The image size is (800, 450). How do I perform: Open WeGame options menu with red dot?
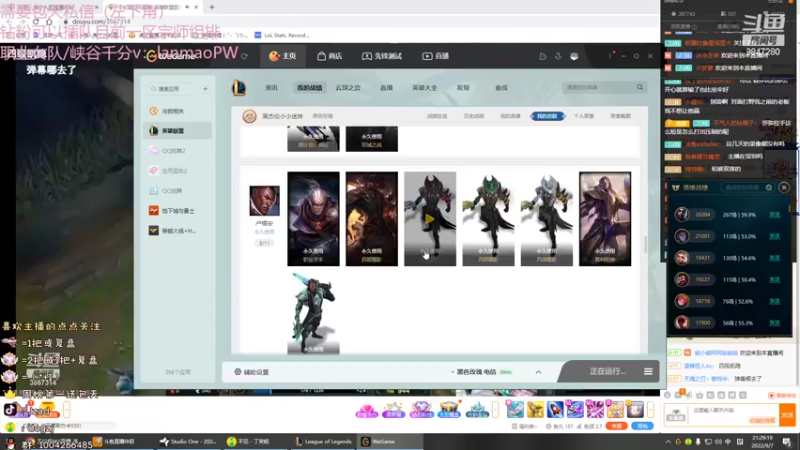coord(610,55)
